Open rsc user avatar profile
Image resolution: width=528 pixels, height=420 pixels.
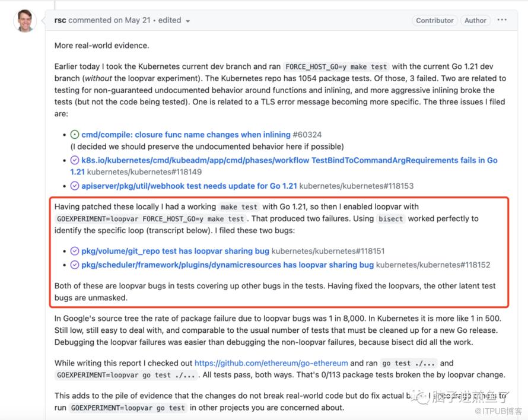(x=25, y=21)
